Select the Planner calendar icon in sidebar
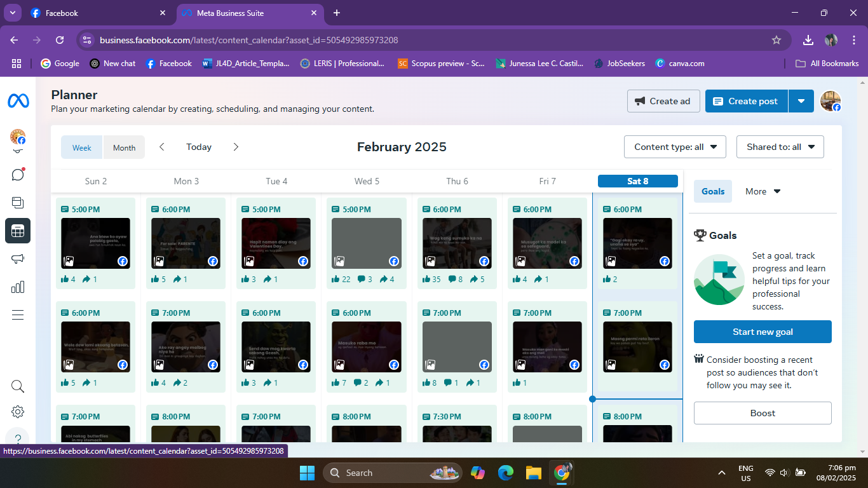868x488 pixels. point(18,231)
